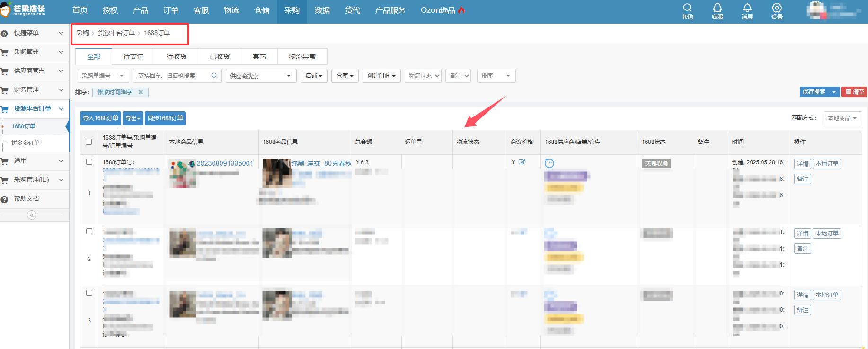Screen dimensions: 868x349
Task: Click 保存搜索 button
Action: (x=814, y=92)
